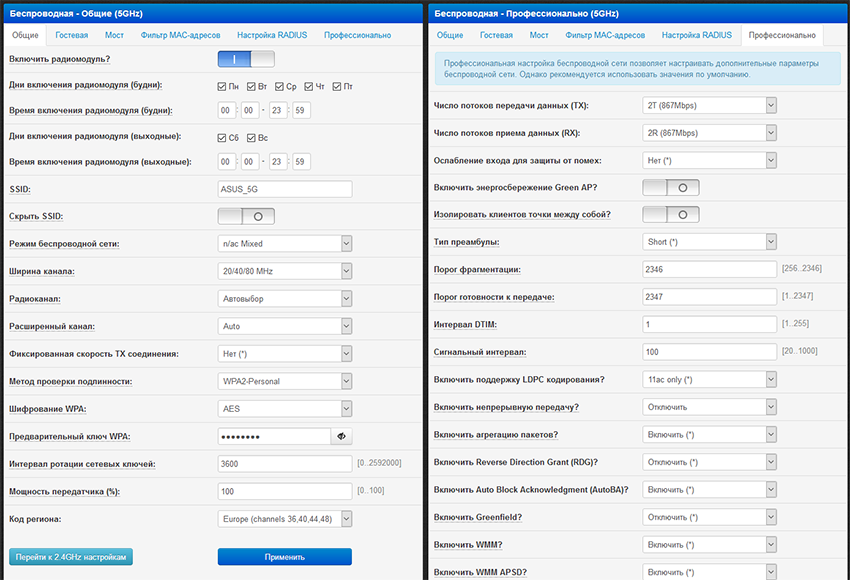Reveal WPA pre-shared key with eye icon
Image resolution: width=850 pixels, height=580 pixels.
[x=342, y=436]
